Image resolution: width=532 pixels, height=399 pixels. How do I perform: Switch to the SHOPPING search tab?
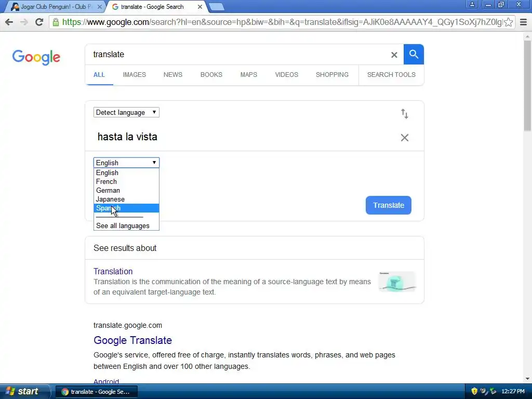[332, 75]
